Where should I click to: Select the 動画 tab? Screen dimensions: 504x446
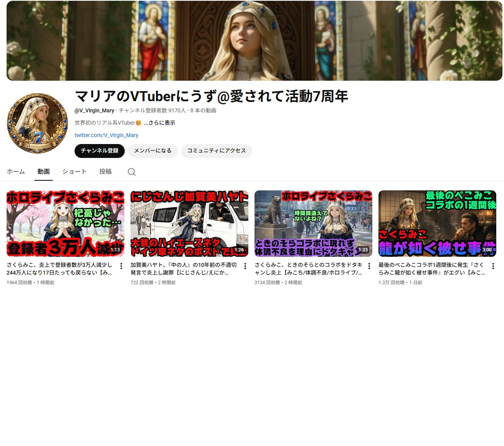pos(44,171)
